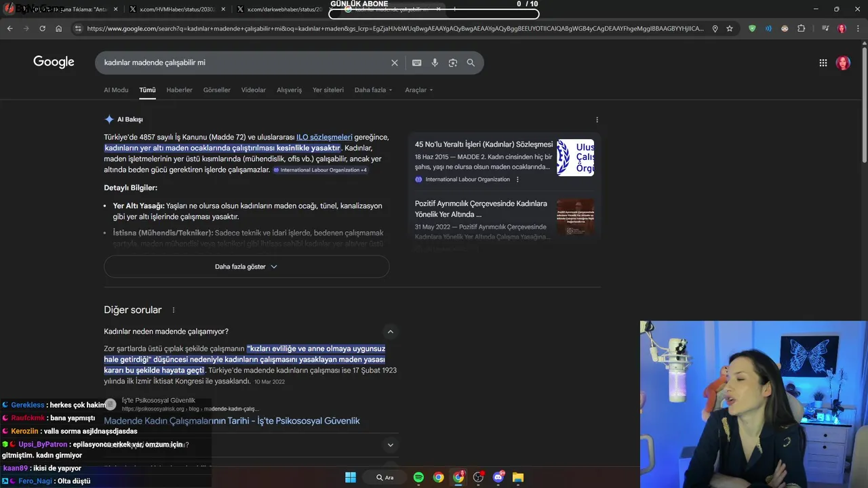
Task: Switch to the darkwebhaber X browser tab
Action: click(x=283, y=9)
